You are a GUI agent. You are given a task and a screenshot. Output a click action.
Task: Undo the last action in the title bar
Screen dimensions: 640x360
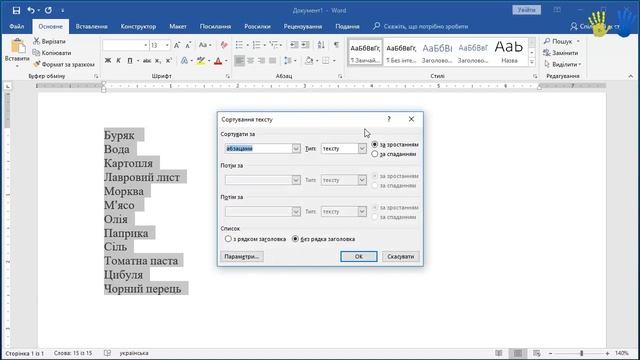point(31,10)
